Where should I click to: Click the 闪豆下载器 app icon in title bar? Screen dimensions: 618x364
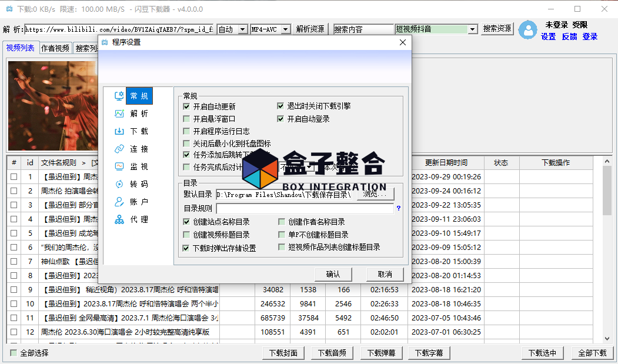pos(9,9)
